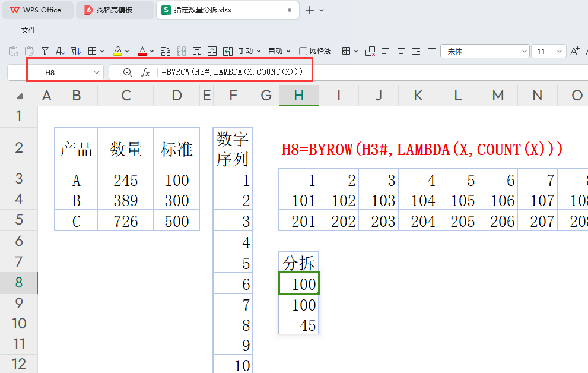Open the H8 name box dropdown
The width and height of the screenshot is (588, 373).
point(96,72)
